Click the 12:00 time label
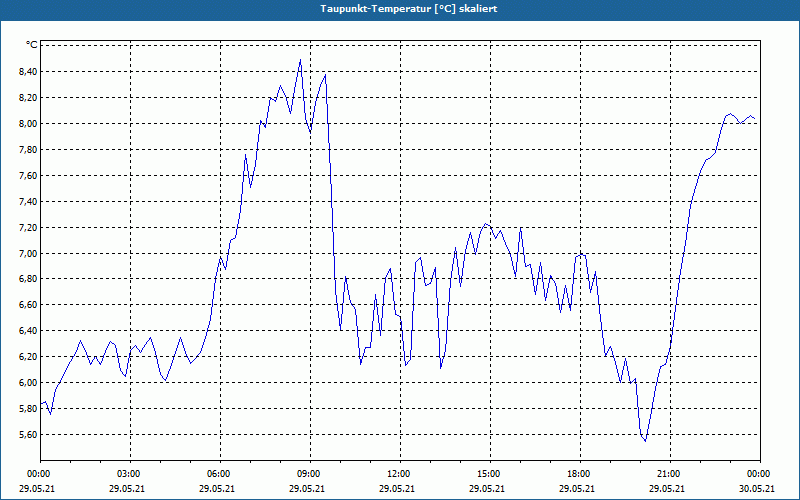Image resolution: width=800 pixels, height=500 pixels. pos(398,473)
